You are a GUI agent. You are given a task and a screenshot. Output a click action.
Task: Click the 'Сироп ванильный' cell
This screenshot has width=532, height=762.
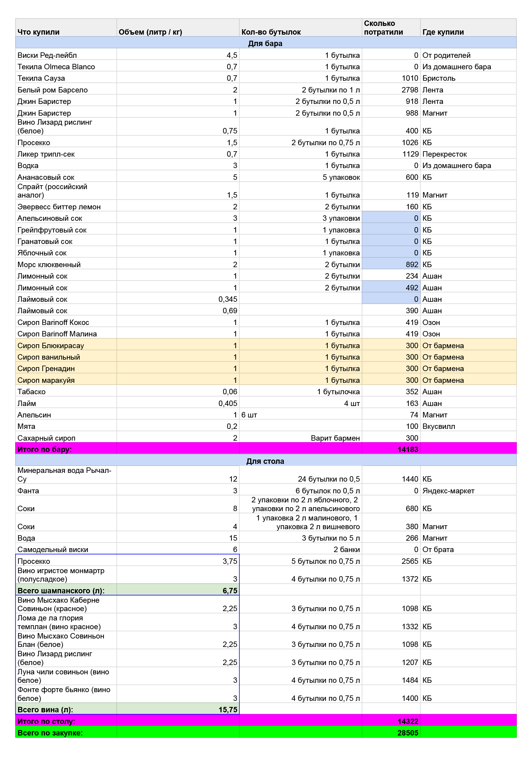tap(66, 356)
